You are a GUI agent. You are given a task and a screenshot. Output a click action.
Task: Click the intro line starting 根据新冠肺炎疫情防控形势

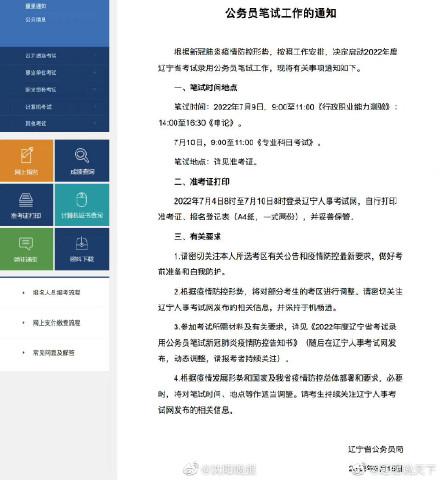pos(285,52)
